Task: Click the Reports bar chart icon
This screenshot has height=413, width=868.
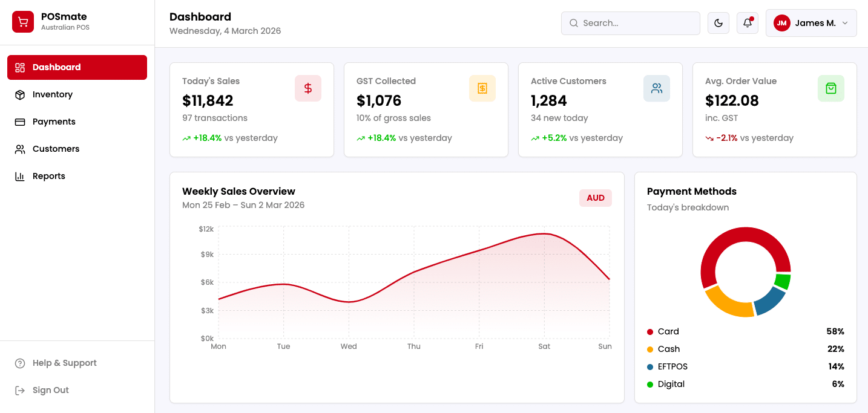Action: point(20,177)
